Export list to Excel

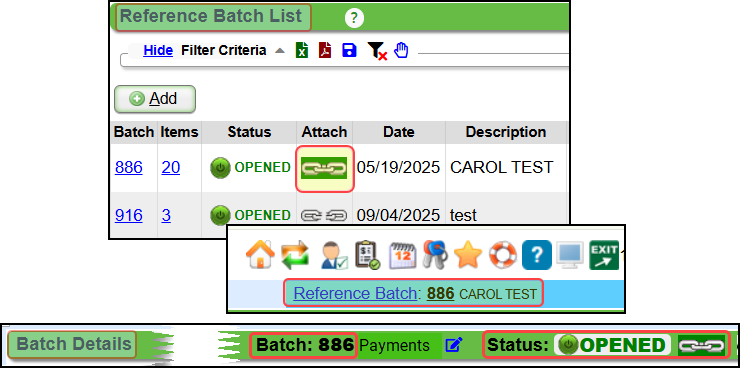(302, 50)
